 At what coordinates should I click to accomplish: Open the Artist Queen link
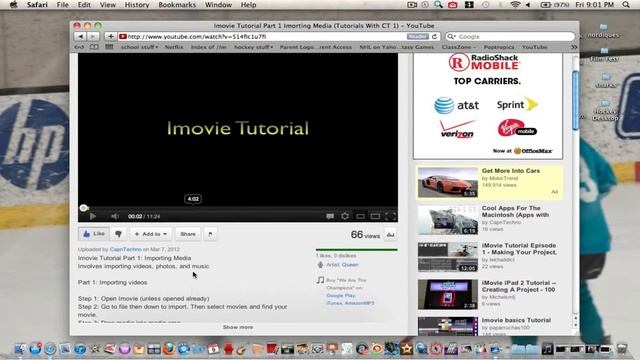click(x=350, y=265)
